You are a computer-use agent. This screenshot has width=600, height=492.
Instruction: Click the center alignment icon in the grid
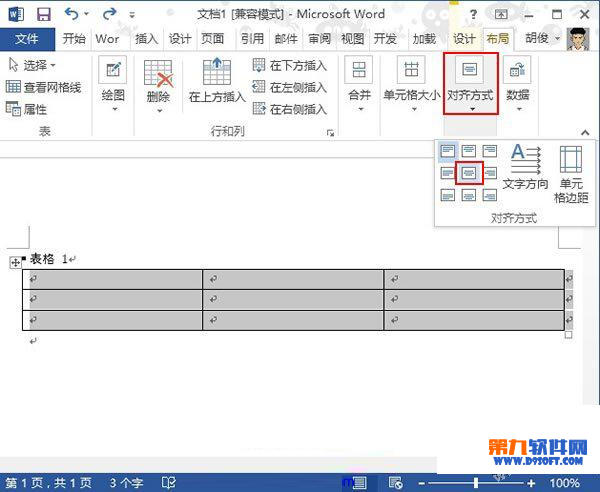[469, 173]
